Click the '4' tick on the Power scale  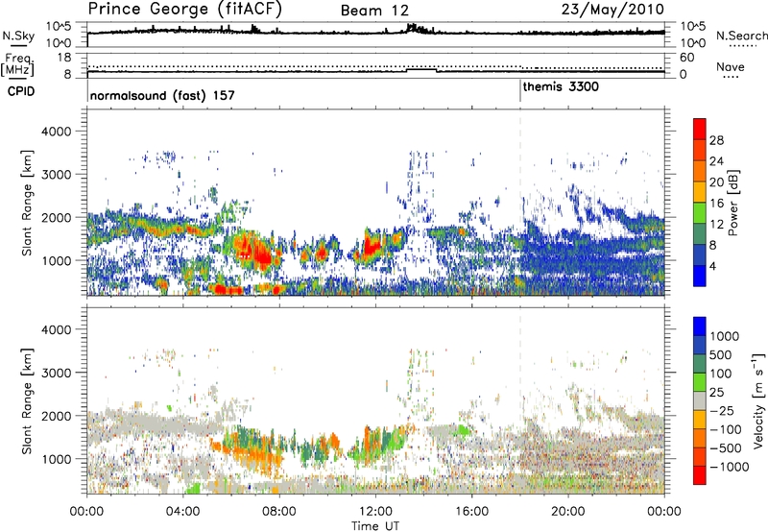[712, 266]
